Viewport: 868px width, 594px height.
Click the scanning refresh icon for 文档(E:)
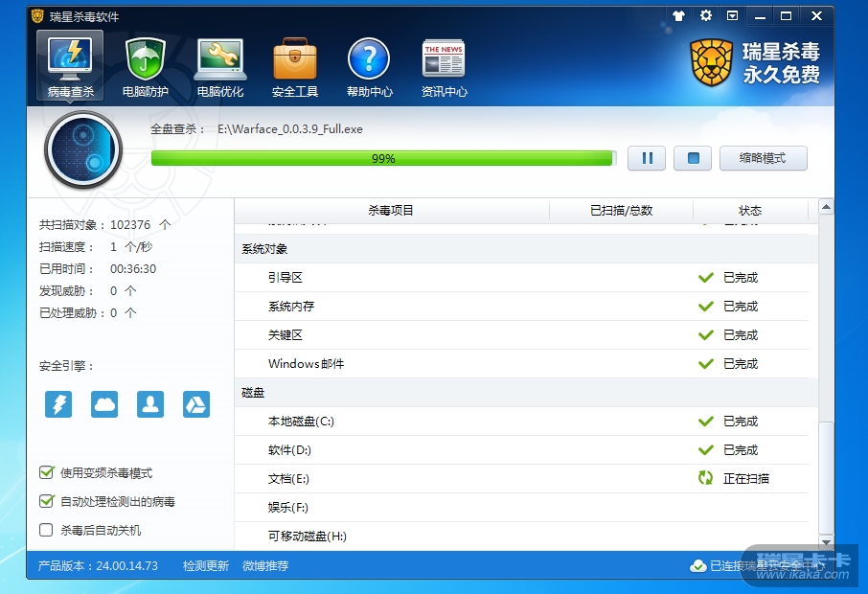705,478
